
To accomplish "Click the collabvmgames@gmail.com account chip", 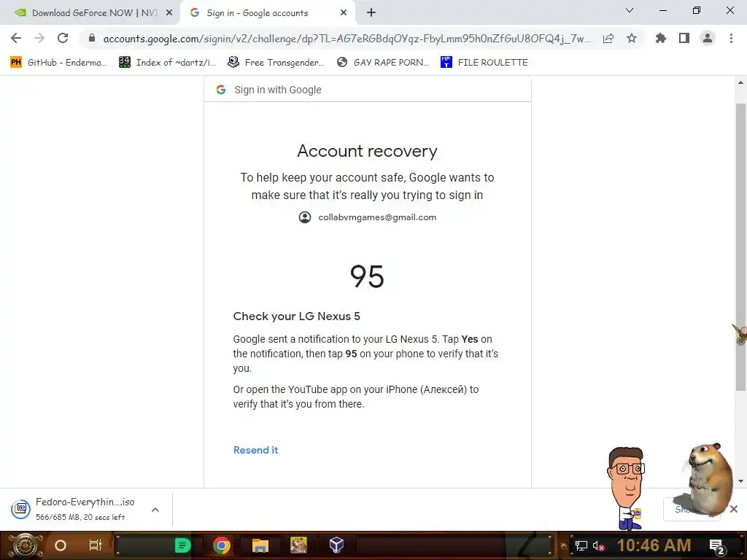I will (x=368, y=217).
